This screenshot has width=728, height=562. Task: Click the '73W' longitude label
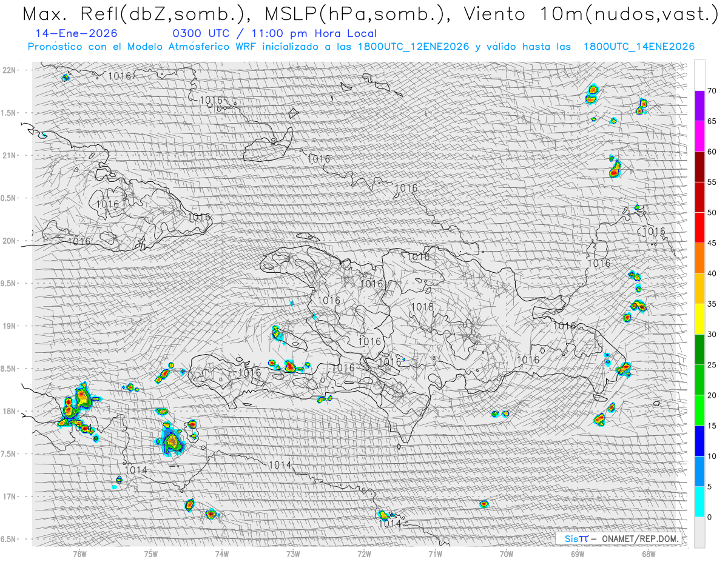pos(293,554)
